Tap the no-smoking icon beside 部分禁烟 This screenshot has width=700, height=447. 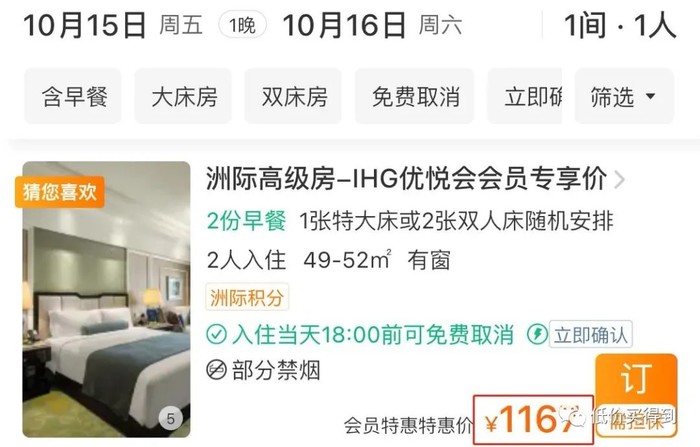(x=217, y=370)
